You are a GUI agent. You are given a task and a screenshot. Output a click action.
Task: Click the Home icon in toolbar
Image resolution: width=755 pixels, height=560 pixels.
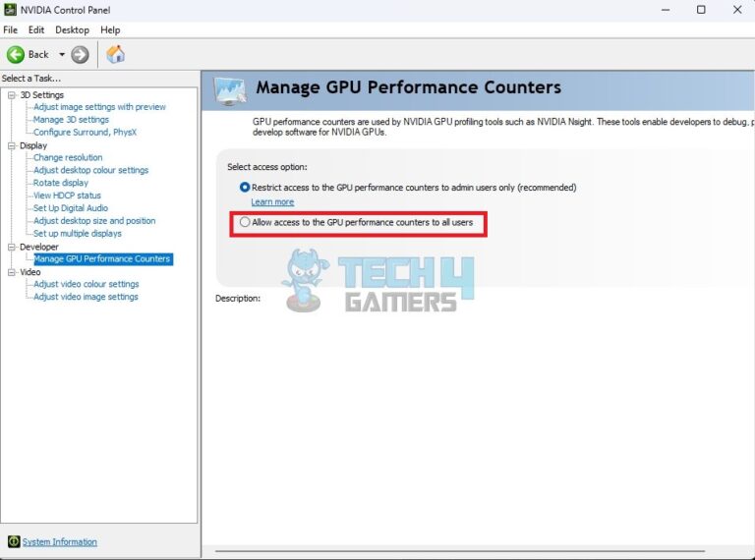(116, 55)
